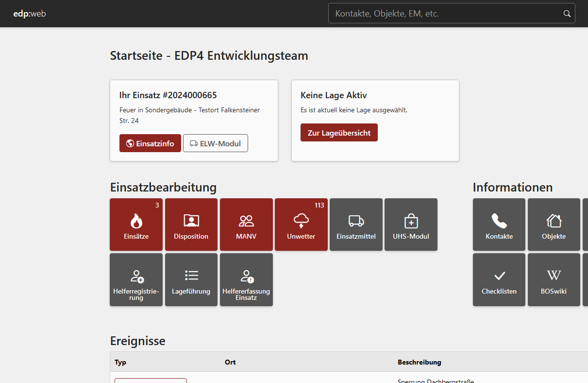Open the MANV people tile

click(x=246, y=225)
